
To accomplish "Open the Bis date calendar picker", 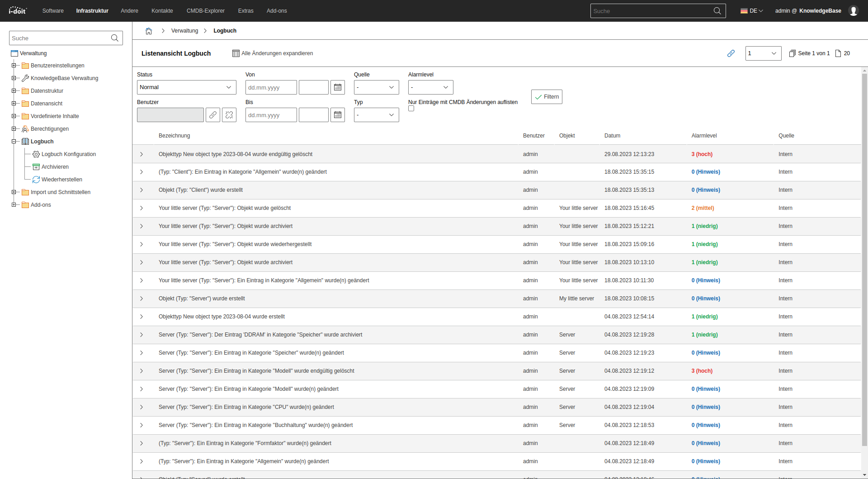I will pyautogui.click(x=338, y=115).
